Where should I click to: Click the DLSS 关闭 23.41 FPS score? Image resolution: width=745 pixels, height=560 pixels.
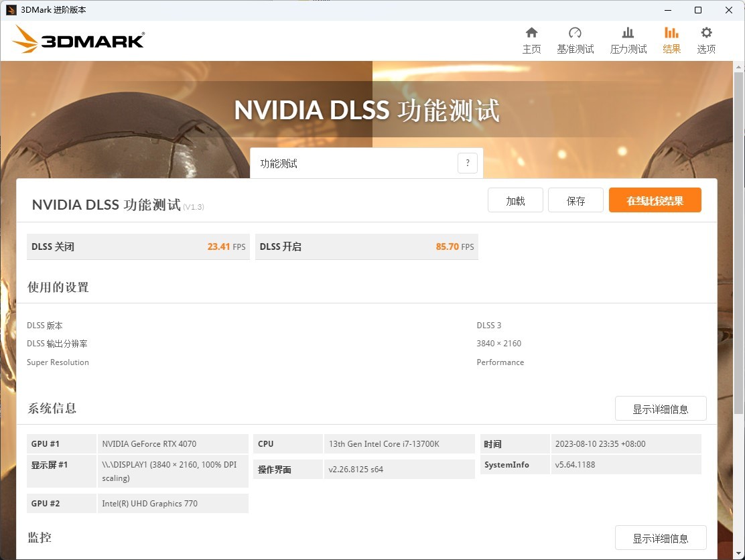coord(138,247)
